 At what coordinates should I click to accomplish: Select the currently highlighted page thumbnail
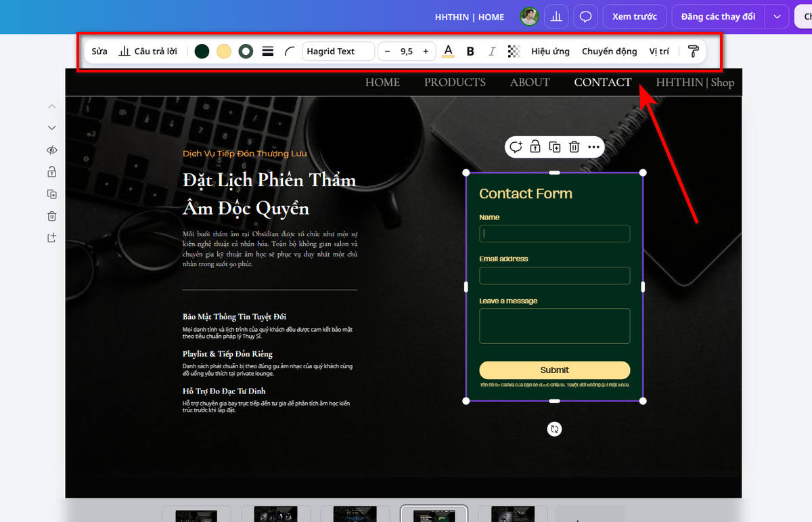434,514
